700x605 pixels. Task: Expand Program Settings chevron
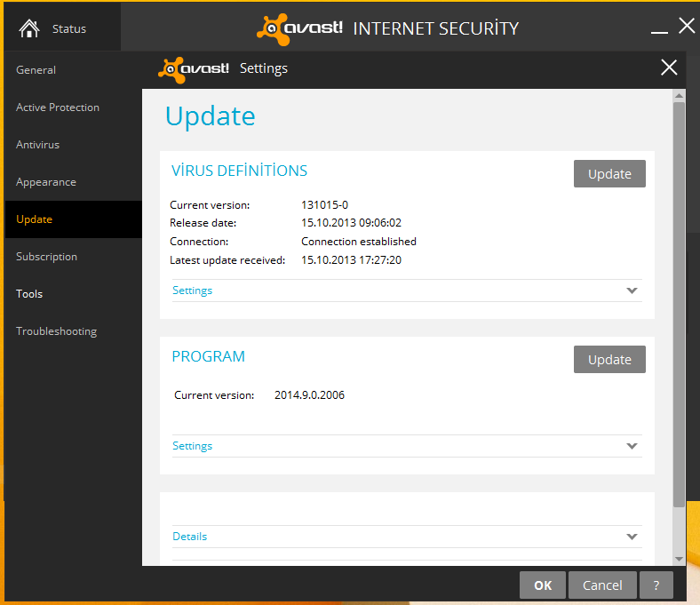[x=632, y=446]
